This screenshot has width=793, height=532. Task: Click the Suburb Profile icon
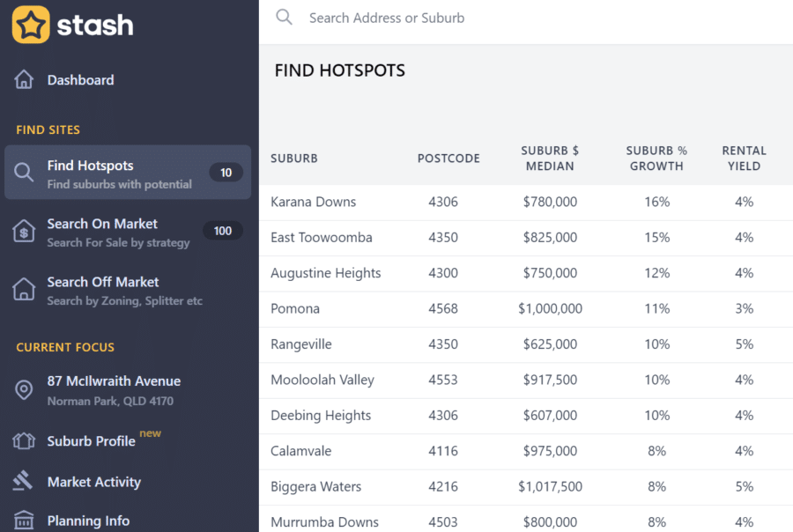tap(24, 441)
